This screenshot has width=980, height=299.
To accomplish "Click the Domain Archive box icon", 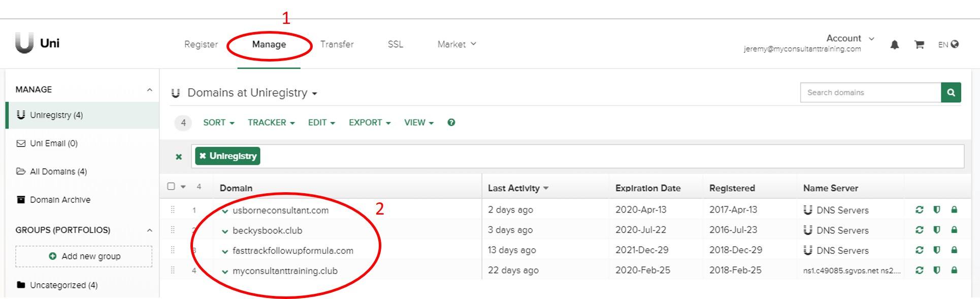I will click(x=21, y=200).
